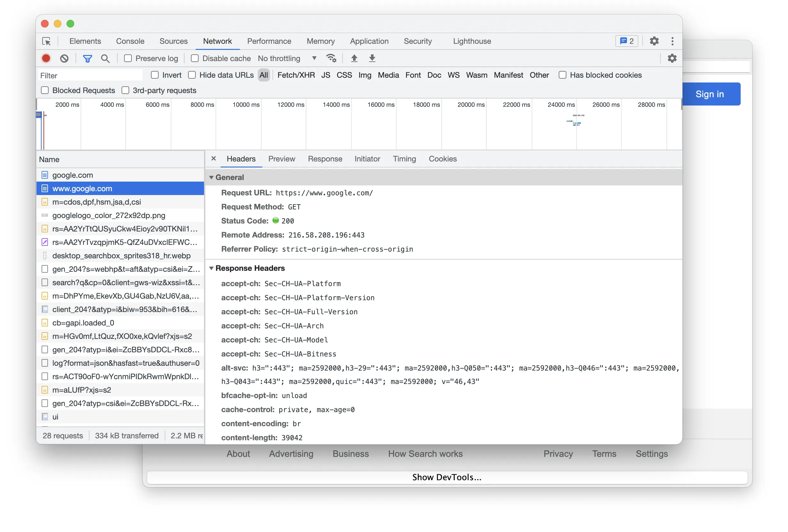788x532 pixels.
Task: Click Show DevTools... button in browser window
Action: (x=447, y=477)
